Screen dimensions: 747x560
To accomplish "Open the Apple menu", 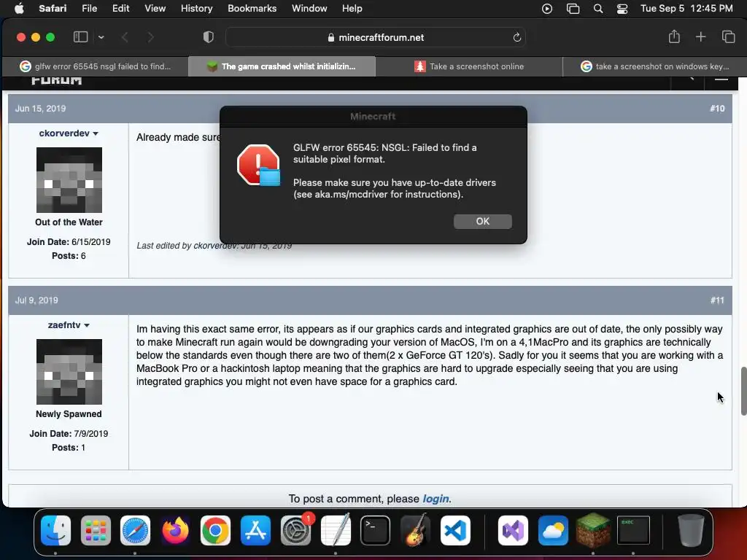I will tap(19, 9).
